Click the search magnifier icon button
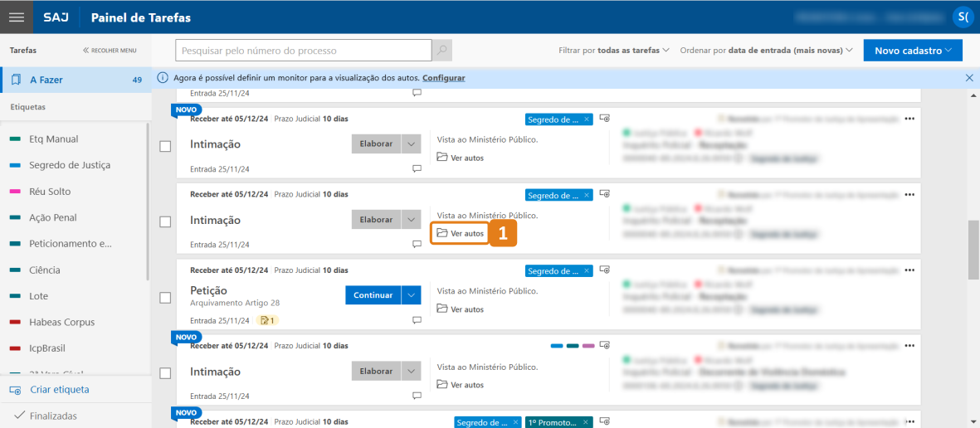This screenshot has height=428, width=980. [x=443, y=51]
